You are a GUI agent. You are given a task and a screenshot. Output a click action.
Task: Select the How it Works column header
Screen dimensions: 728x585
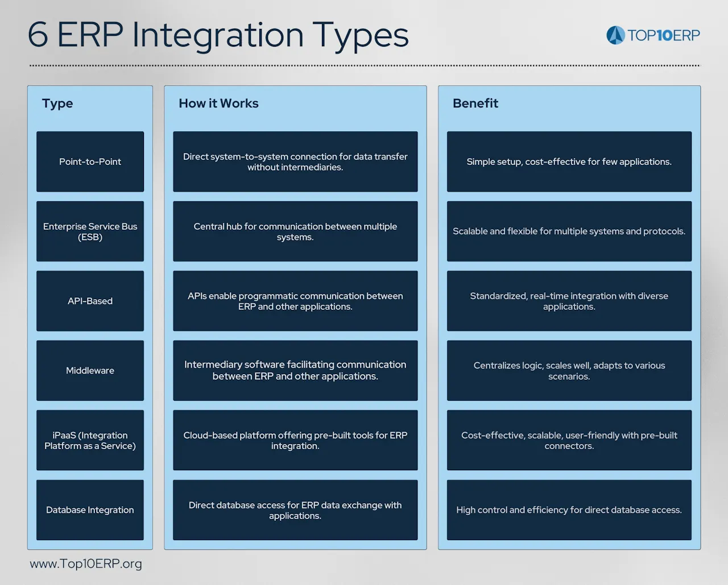click(x=218, y=103)
